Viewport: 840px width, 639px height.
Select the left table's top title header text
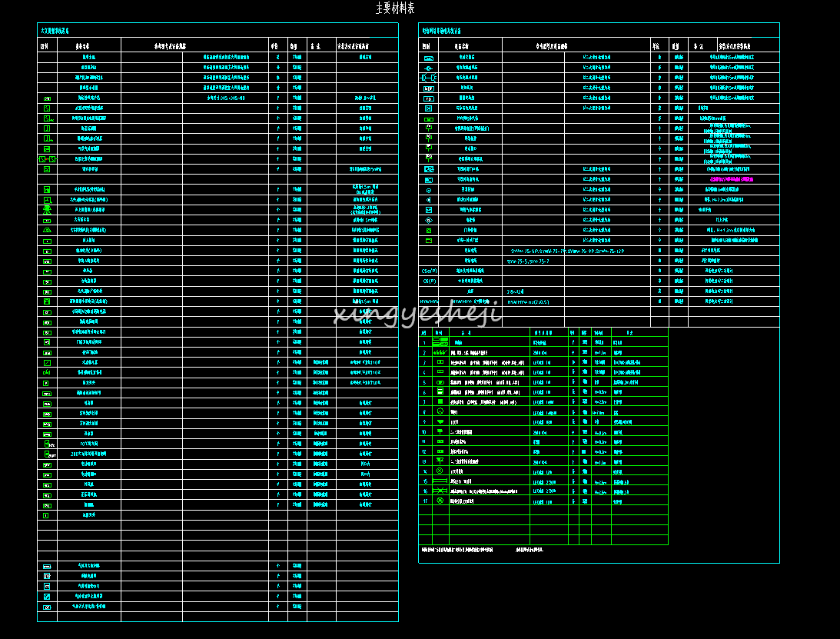54,32
